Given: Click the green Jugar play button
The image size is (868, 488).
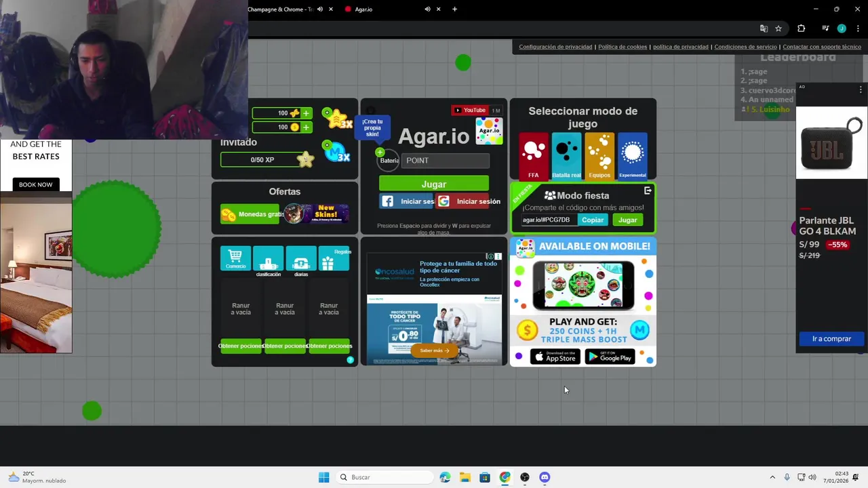Looking at the screenshot, I should coord(433,184).
